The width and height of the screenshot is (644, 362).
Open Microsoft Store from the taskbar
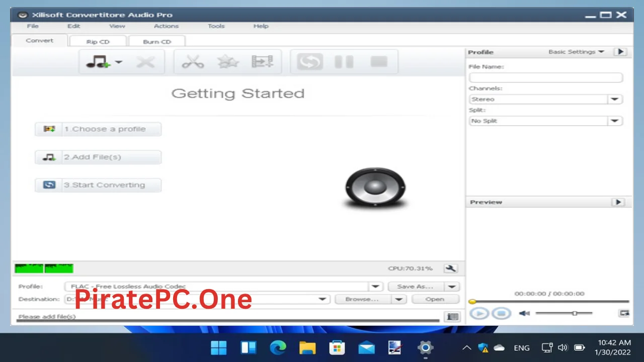[x=337, y=347]
